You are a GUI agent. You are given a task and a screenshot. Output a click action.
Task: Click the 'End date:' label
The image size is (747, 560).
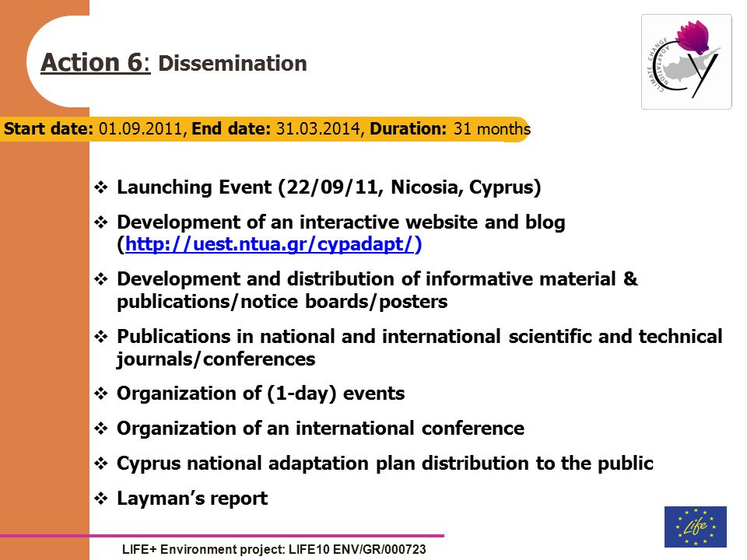(x=231, y=128)
